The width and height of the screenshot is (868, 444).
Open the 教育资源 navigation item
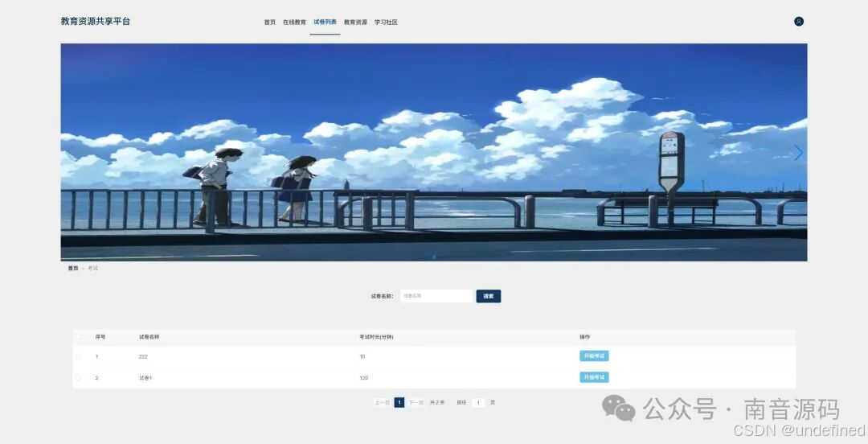tap(355, 23)
